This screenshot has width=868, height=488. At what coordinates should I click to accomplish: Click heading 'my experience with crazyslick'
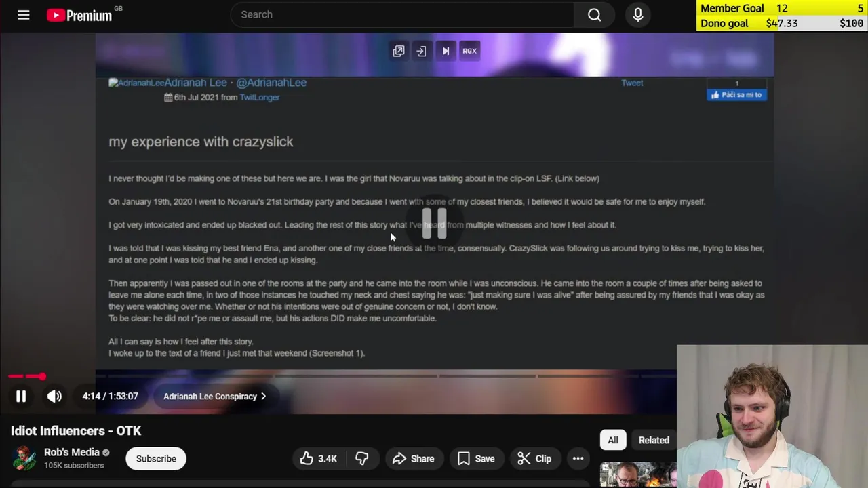coord(201,142)
